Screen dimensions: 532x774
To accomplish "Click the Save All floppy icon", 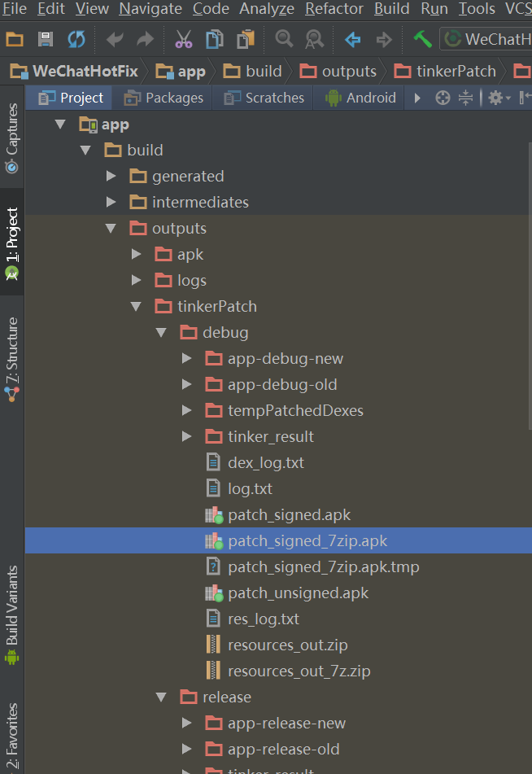I will click(46, 39).
